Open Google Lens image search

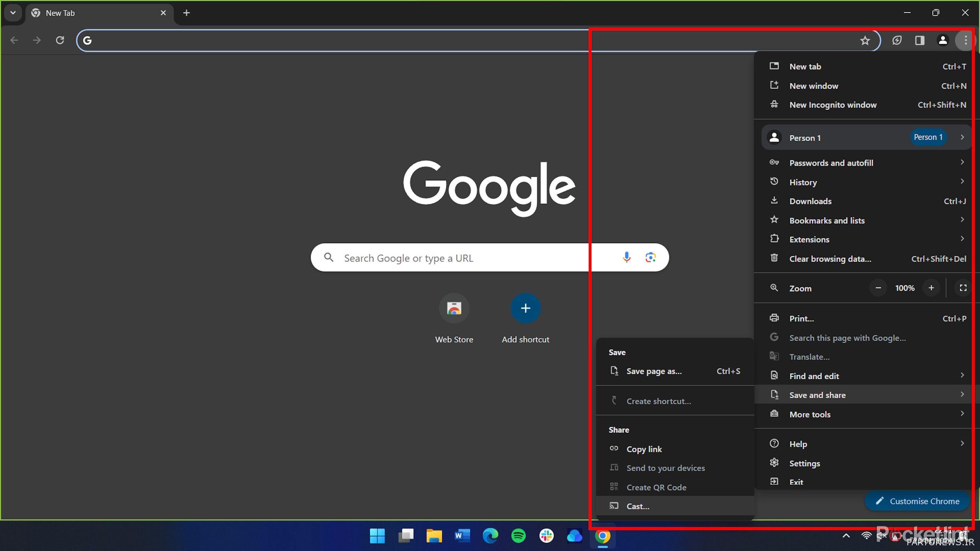[x=650, y=258]
